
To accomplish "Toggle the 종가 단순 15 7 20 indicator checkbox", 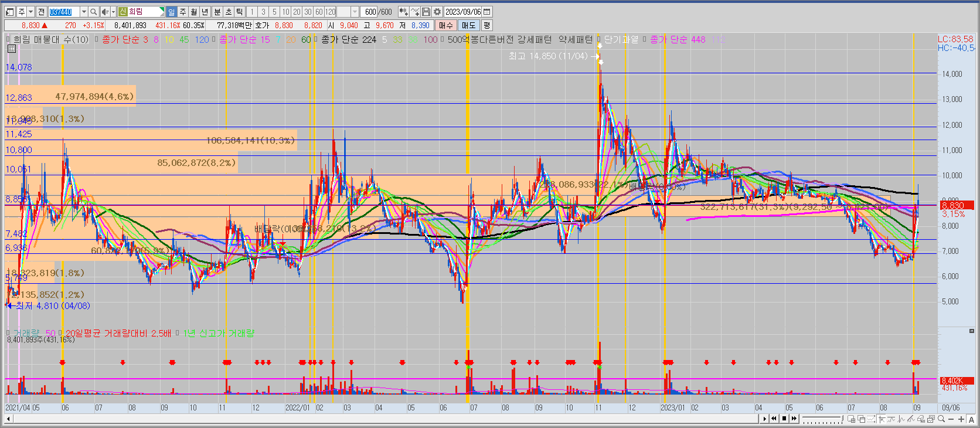I will (x=214, y=39).
